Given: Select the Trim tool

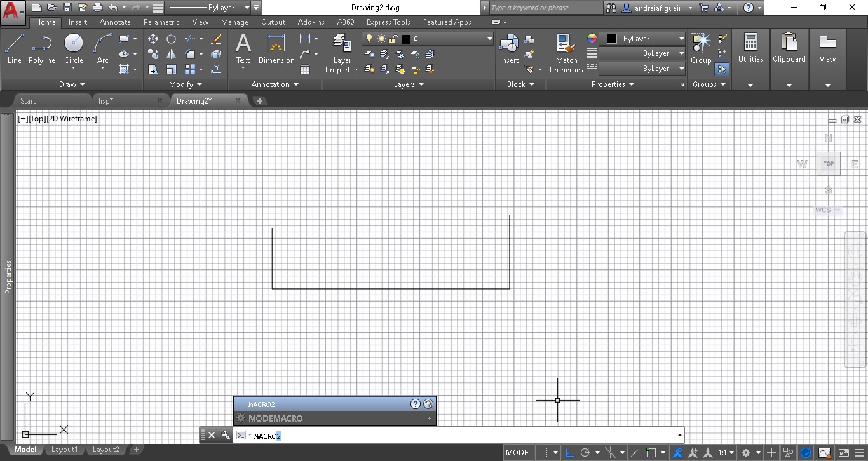Looking at the screenshot, I should click(x=190, y=39).
